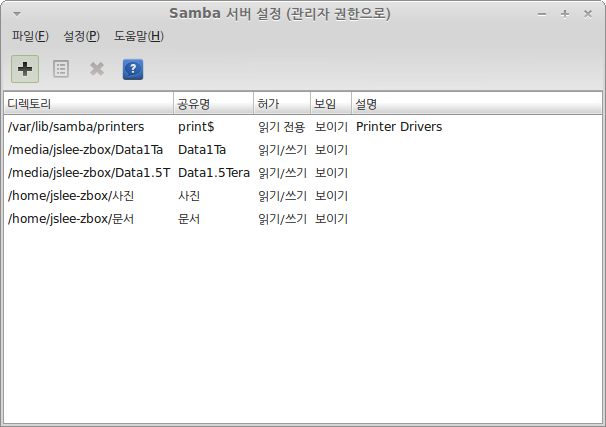Click the Data1.5Tera share name
This screenshot has width=606, height=427.
(214, 173)
